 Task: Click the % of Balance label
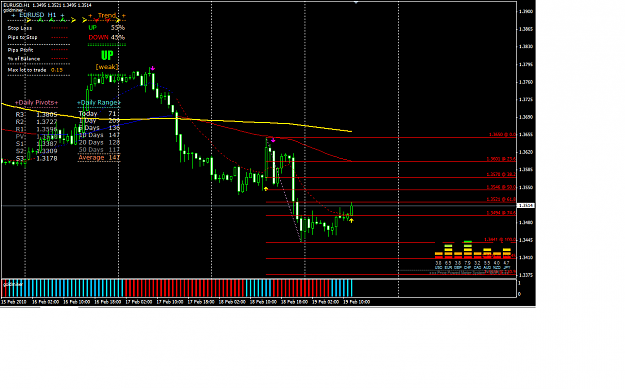(24, 59)
